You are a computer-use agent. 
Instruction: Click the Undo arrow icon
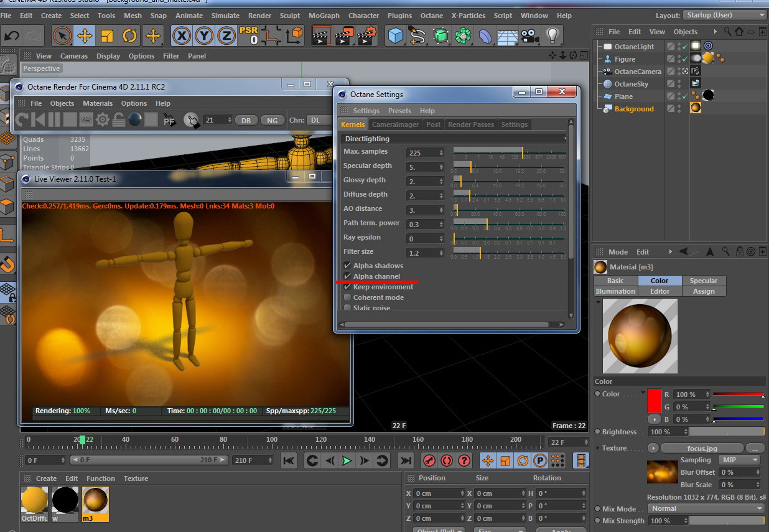[12, 35]
